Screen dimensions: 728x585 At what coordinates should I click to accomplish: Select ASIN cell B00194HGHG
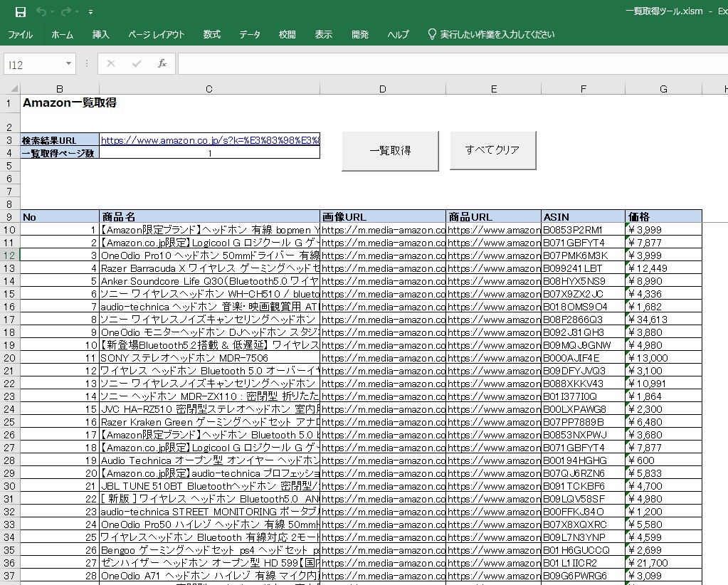point(583,460)
